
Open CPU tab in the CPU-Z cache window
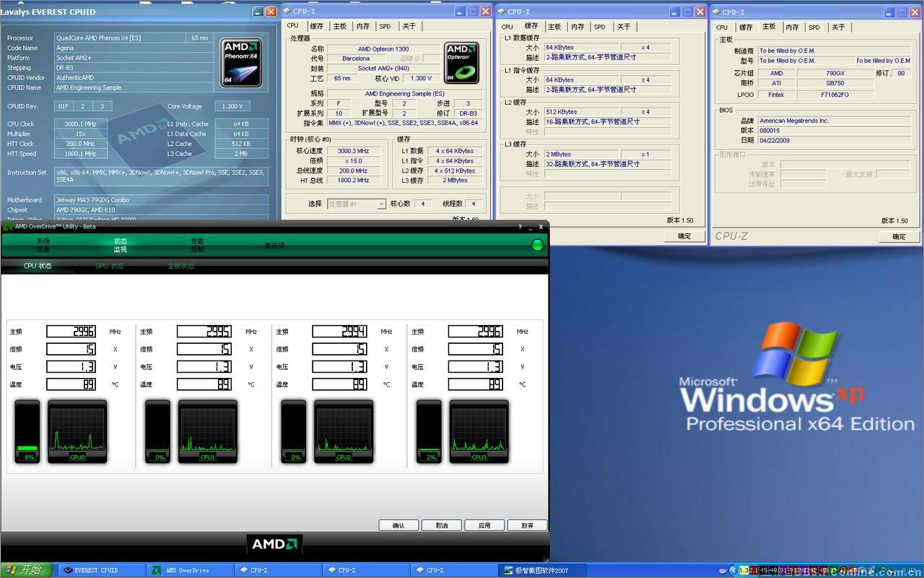[x=507, y=27]
